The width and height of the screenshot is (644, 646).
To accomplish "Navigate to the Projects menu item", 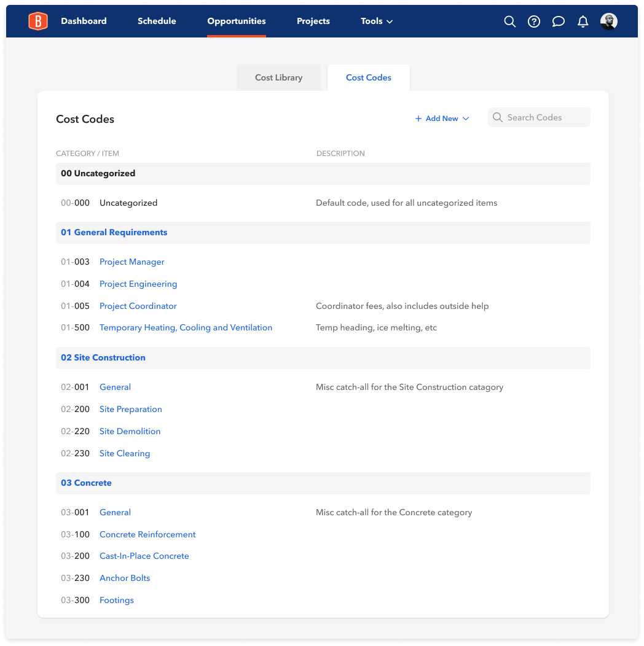I will click(x=313, y=21).
